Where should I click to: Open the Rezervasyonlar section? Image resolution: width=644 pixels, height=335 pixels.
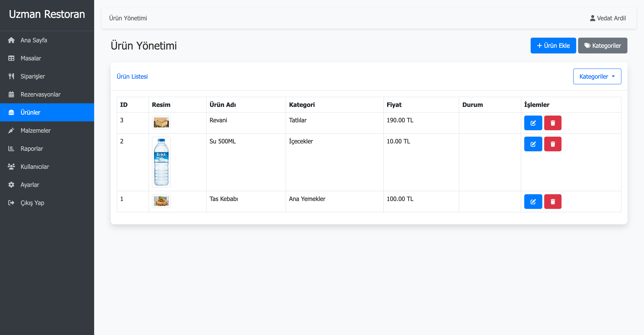pos(40,94)
